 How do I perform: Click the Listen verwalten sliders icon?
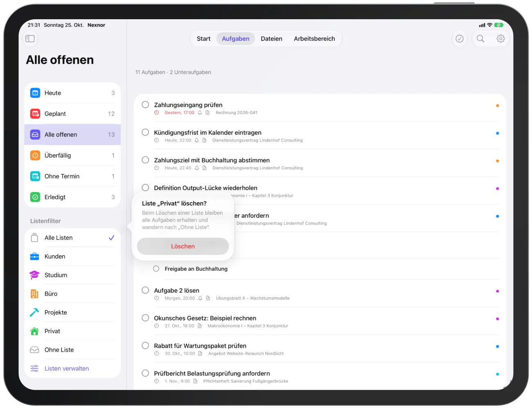click(x=35, y=369)
